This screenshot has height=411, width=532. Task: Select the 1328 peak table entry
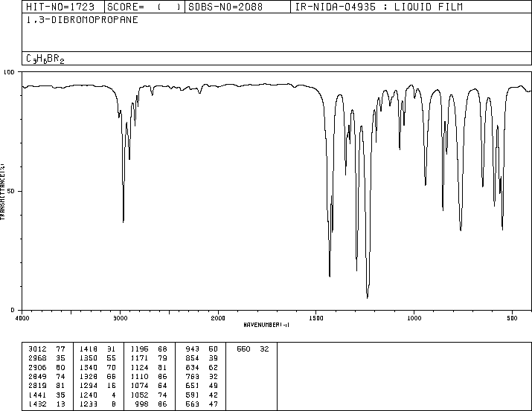[x=97, y=376]
